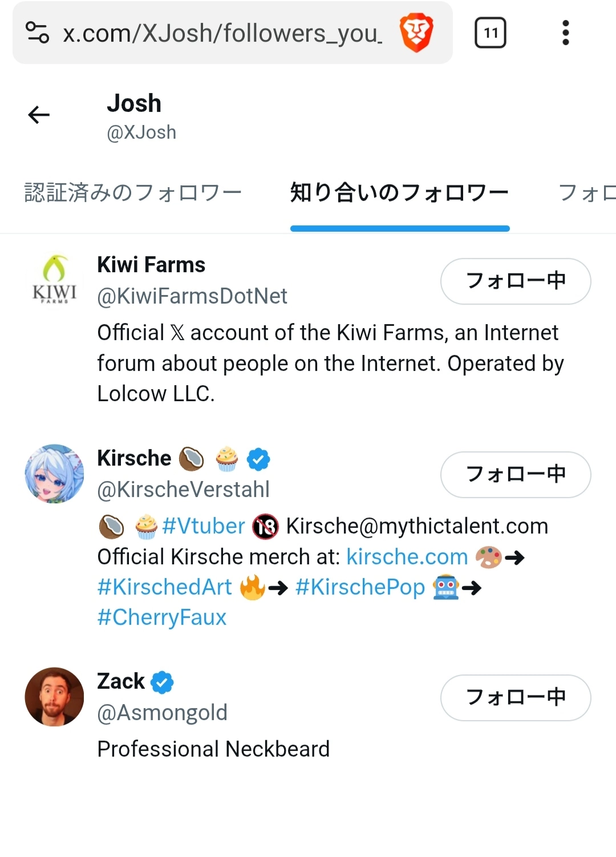The width and height of the screenshot is (616, 857).
Task: Open the #KirschePop hashtag
Action: [x=360, y=587]
